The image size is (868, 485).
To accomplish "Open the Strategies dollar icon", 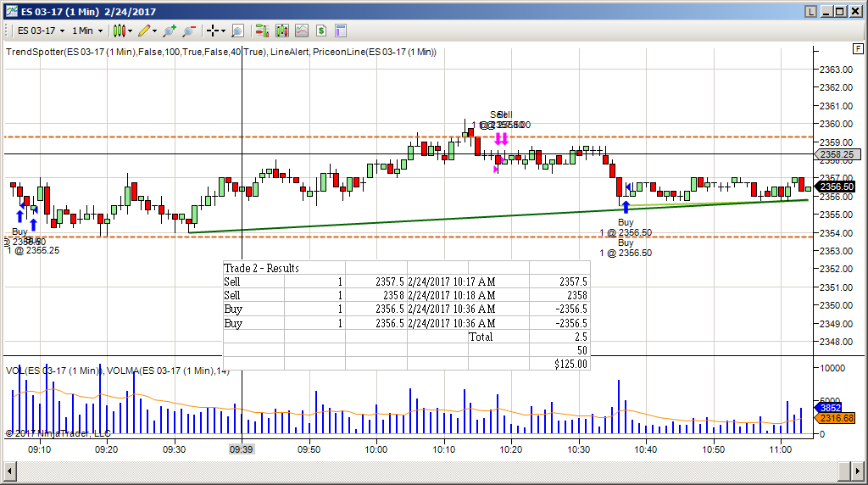I will click(x=321, y=31).
